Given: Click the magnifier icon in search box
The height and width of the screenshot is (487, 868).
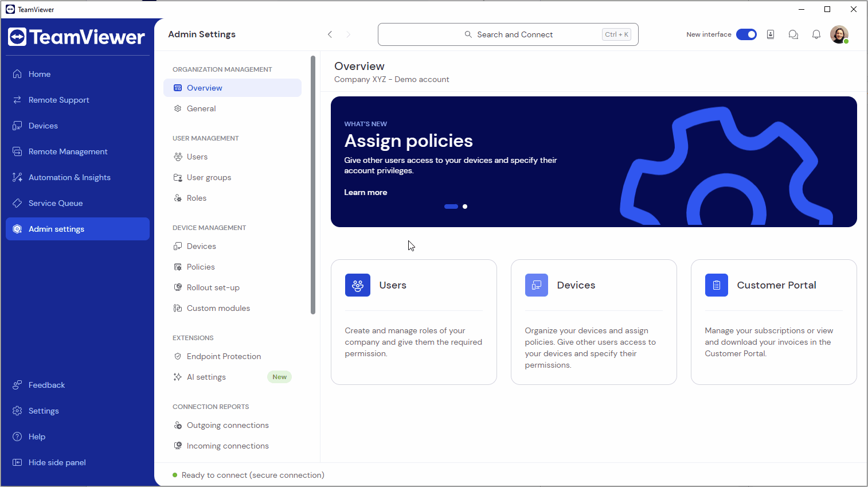Looking at the screenshot, I should coord(468,34).
